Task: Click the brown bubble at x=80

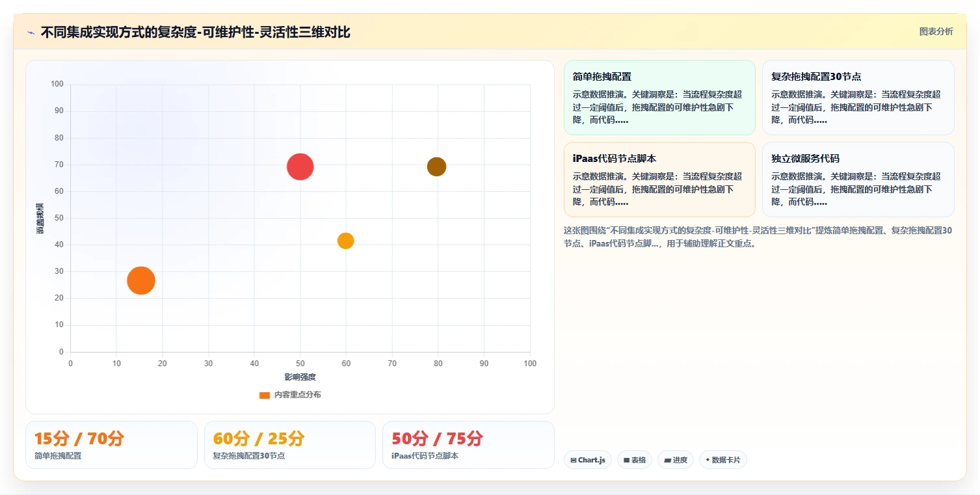Action: click(436, 167)
